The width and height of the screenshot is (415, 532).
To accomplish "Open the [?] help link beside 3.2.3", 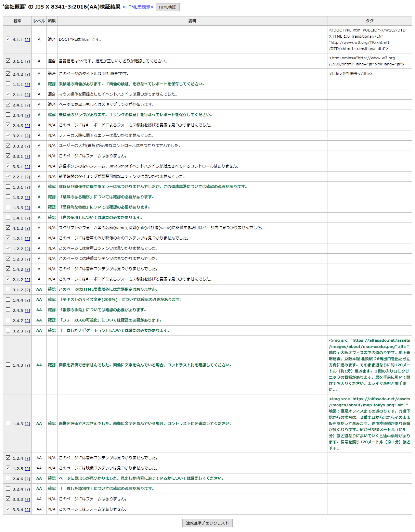I will click(27, 331).
